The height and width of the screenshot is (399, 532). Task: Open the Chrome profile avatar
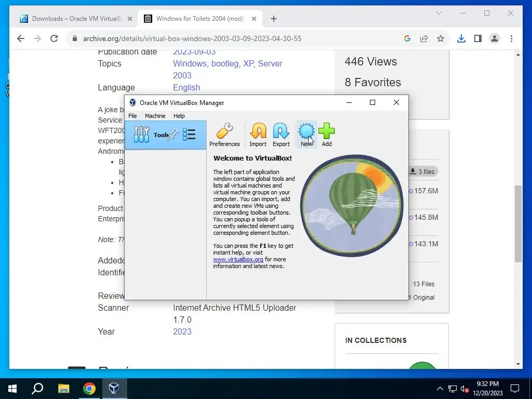(x=495, y=38)
